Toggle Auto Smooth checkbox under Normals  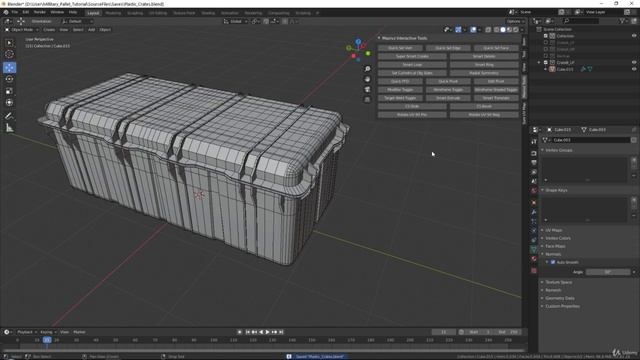(x=553, y=262)
